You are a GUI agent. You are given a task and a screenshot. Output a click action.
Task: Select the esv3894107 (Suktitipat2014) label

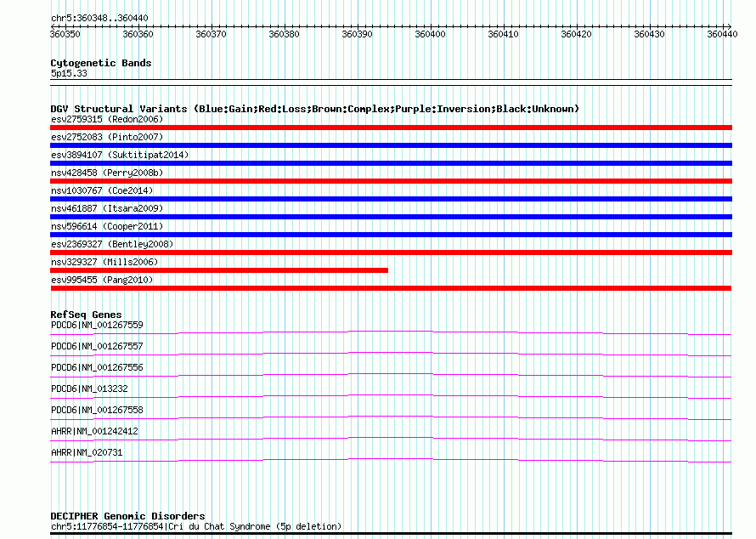click(120, 155)
